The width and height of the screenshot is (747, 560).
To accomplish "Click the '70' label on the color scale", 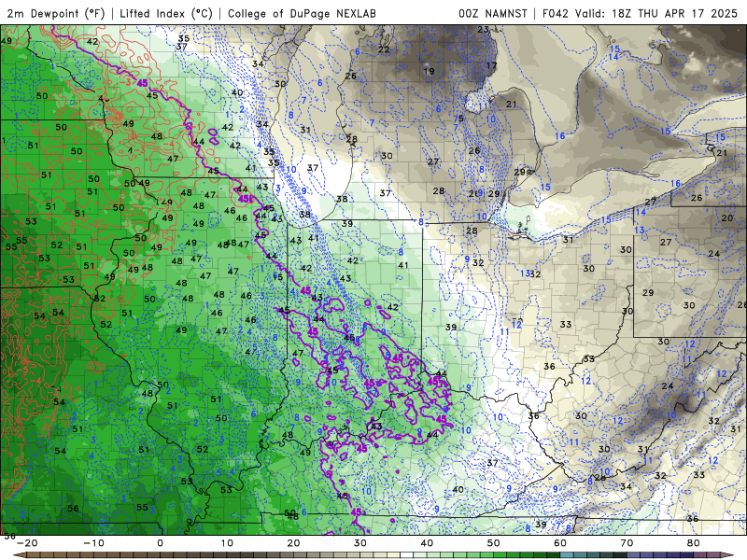I will point(627,543).
